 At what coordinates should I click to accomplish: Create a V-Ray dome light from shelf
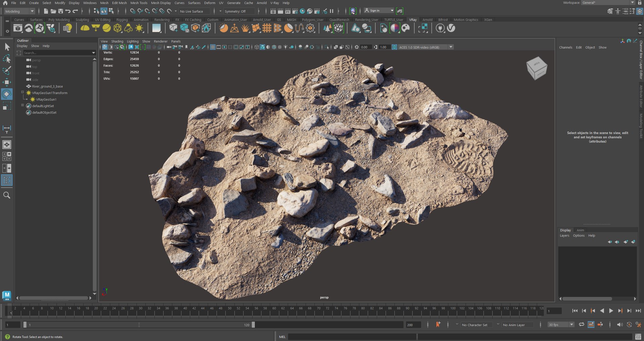click(x=85, y=28)
